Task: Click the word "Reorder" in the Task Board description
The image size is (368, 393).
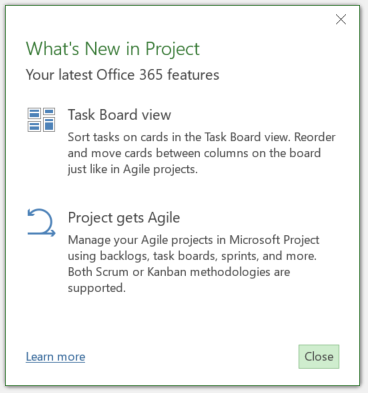Action: coord(315,137)
